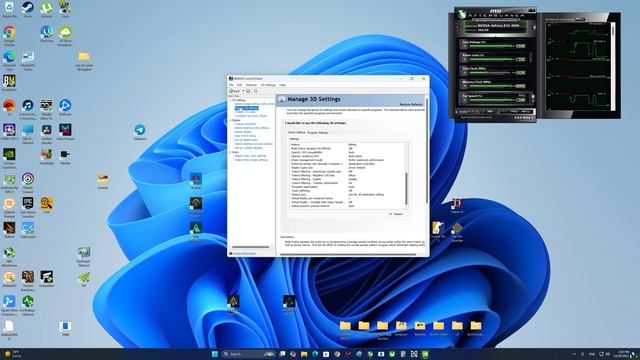This screenshot has width=640, height=360.
Task: Open the Change resolution page
Action: point(245,124)
